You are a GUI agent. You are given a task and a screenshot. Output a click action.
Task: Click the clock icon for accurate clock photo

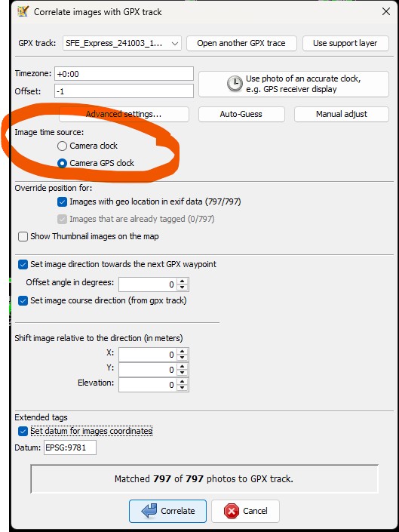pyautogui.click(x=235, y=84)
